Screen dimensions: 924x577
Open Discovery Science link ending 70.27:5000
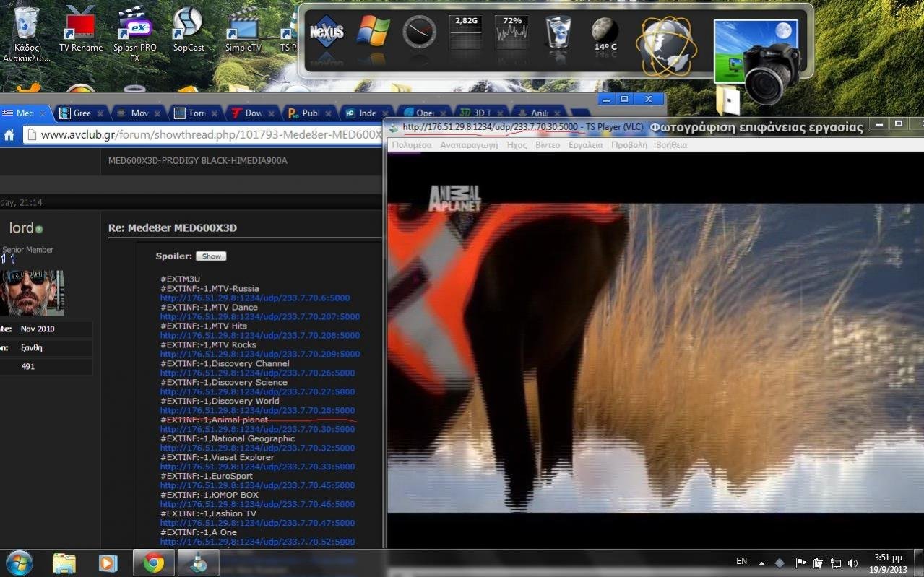(258, 391)
